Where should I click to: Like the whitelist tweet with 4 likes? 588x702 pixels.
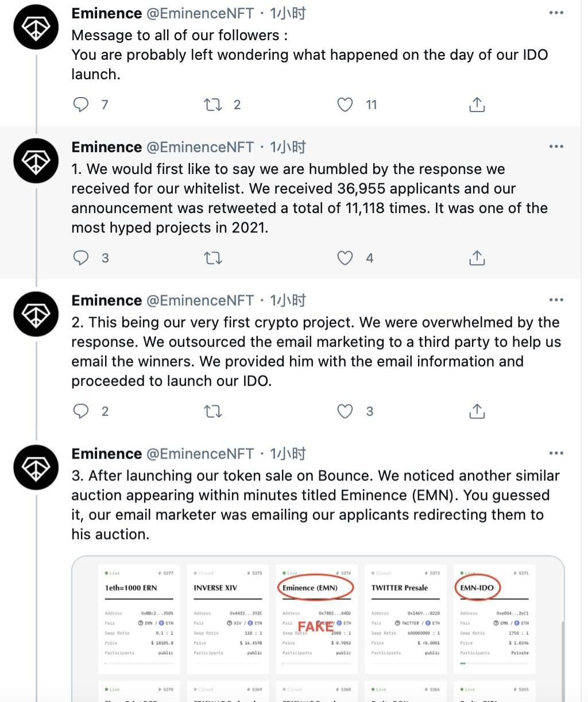pos(345,258)
